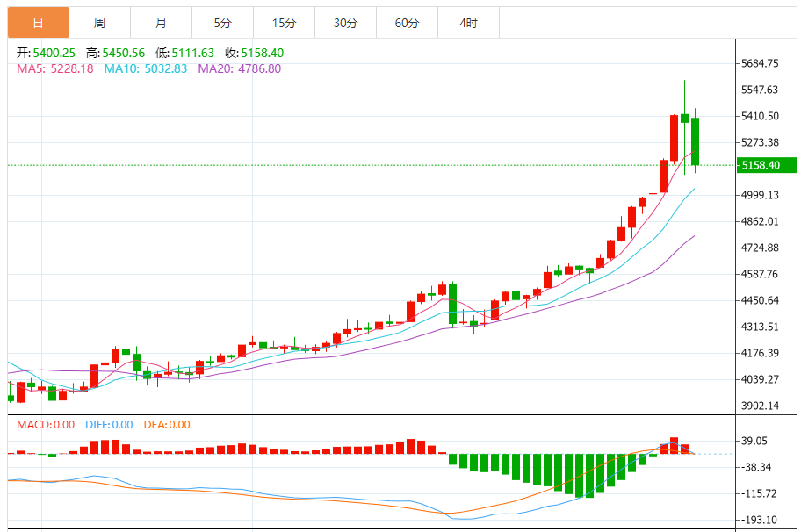Switch to the 60分 interval tab
The width and height of the screenshot is (801, 532).
tap(407, 23)
